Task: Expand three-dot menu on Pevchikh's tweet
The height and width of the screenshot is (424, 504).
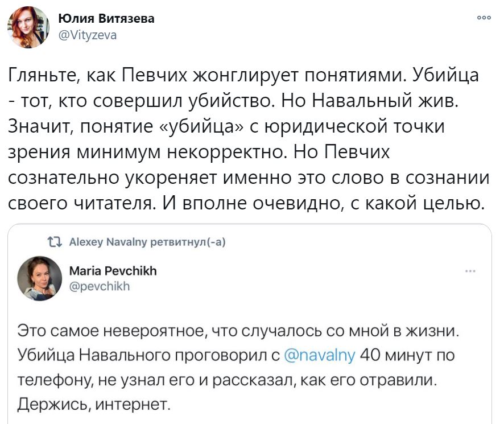Action: coord(470,271)
